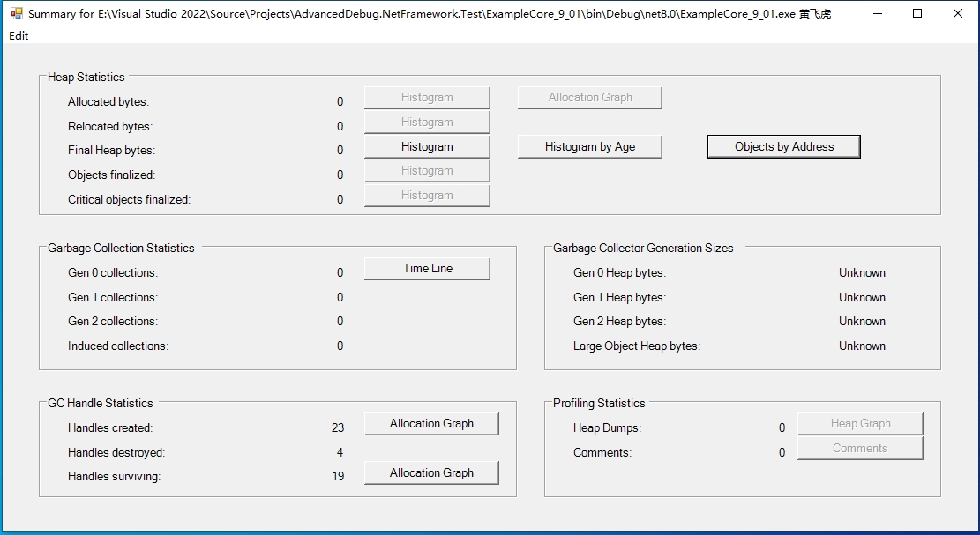
Task: Click the Handles created value 23
Action: tap(338, 428)
